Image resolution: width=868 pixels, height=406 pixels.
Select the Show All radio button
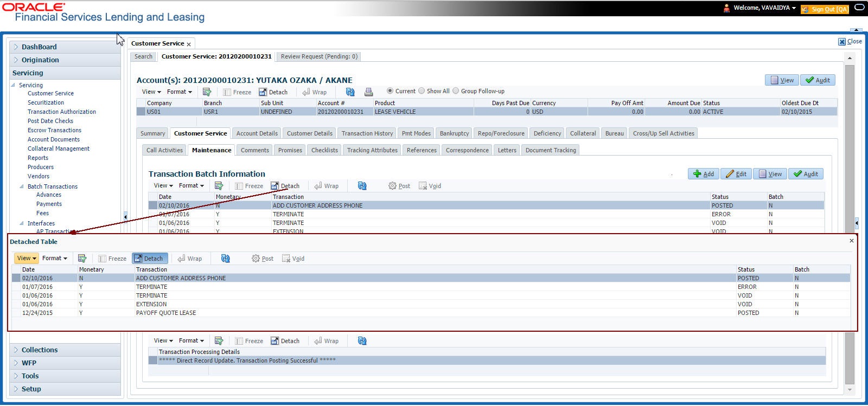point(422,91)
